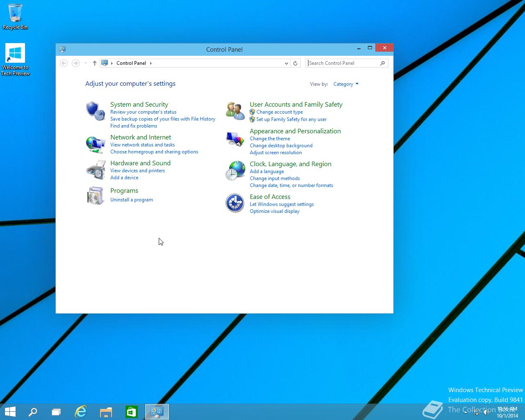Click View network status and tasks
525x420 pixels.
pos(142,145)
